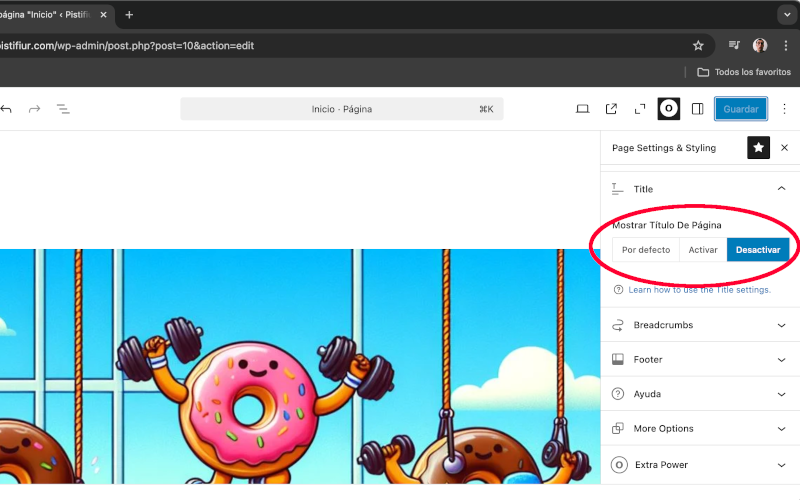This screenshot has width=800, height=500.
Task: Open the Inicio · Página command palette
Action: tap(342, 109)
